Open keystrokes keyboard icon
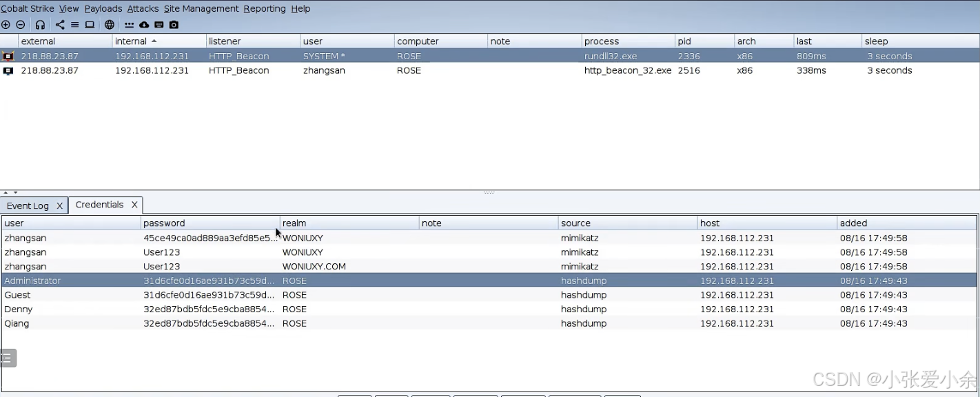 pyautogui.click(x=159, y=25)
